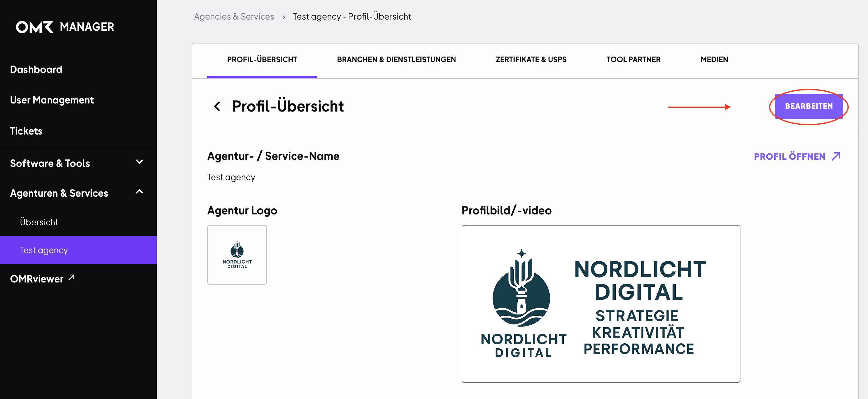The height and width of the screenshot is (399, 868).
Task: Click the arrow icon next to Profil öffnen
Action: pos(836,156)
